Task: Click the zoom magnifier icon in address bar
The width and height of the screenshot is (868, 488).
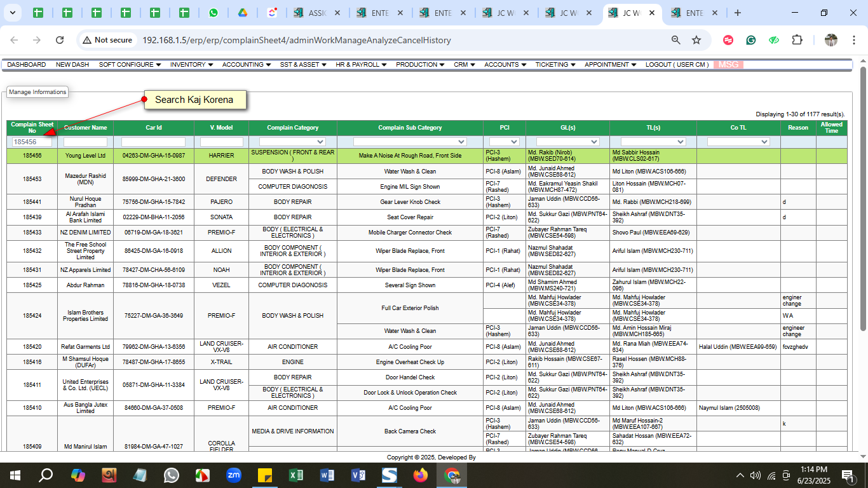Action: [676, 40]
